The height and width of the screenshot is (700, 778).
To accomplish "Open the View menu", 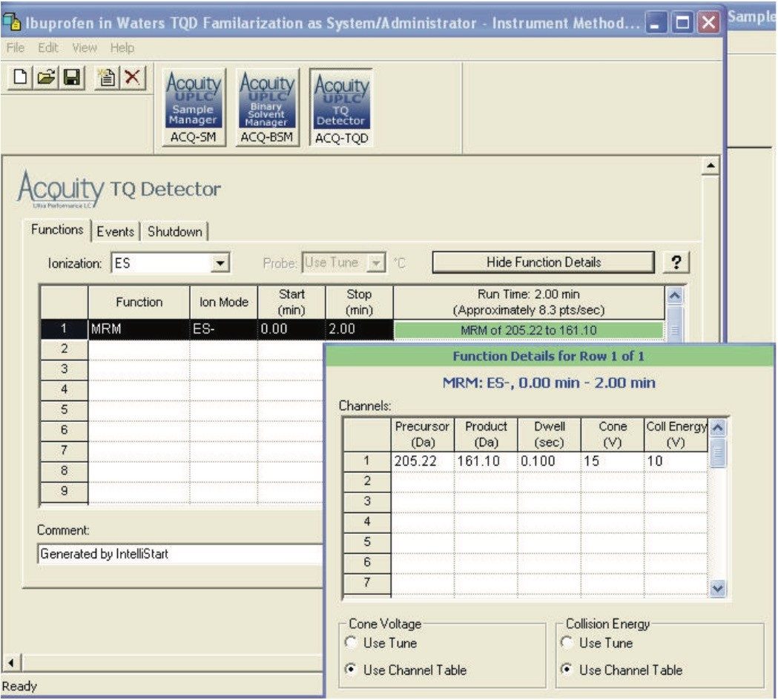I will click(x=84, y=47).
